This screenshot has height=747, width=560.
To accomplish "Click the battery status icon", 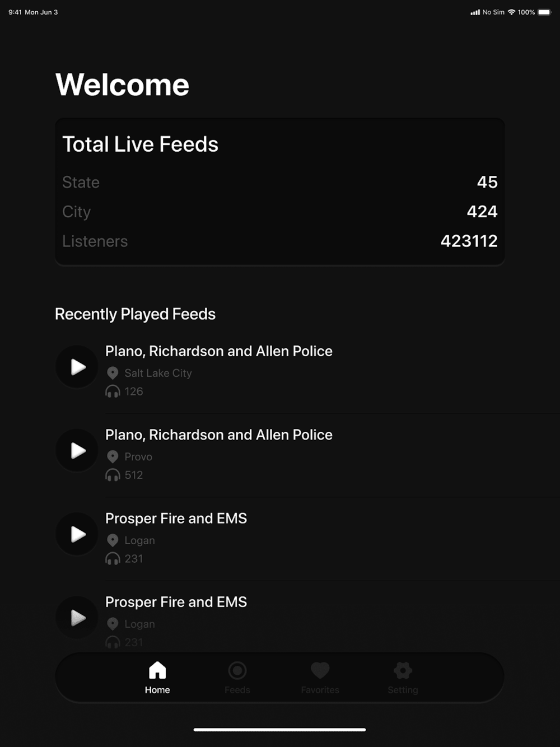I will point(544,12).
